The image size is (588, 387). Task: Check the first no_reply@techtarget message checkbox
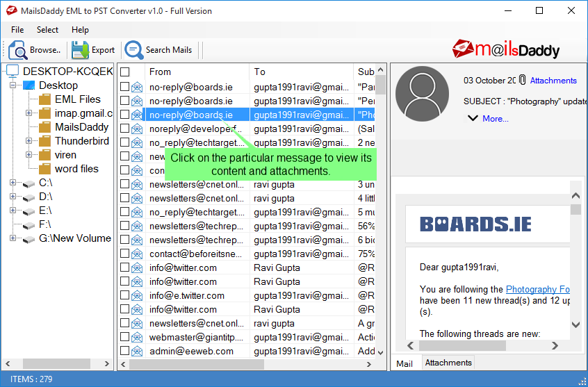pyautogui.click(x=125, y=142)
